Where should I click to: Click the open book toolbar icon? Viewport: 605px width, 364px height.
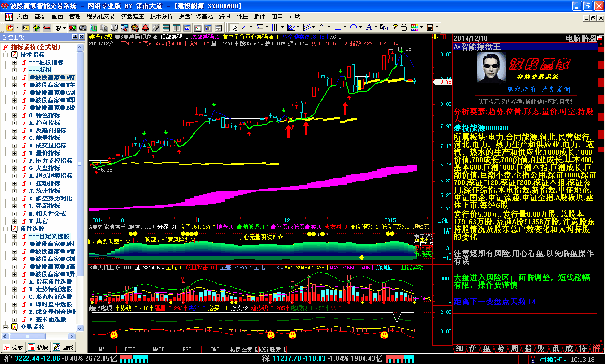pos(114,27)
